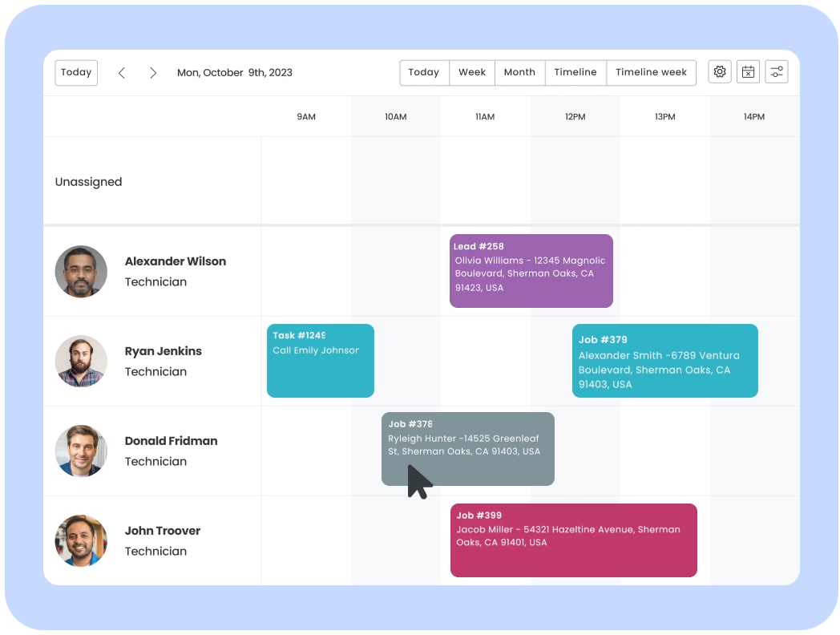Image resolution: width=840 pixels, height=635 pixels.
Task: Click the Mon, October 9th date label
Action: click(234, 72)
